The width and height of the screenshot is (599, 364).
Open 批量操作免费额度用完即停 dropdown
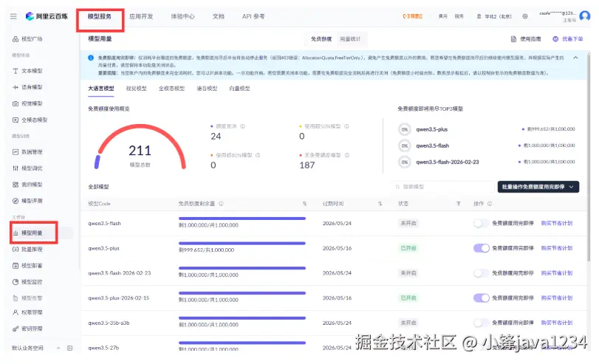(x=538, y=187)
